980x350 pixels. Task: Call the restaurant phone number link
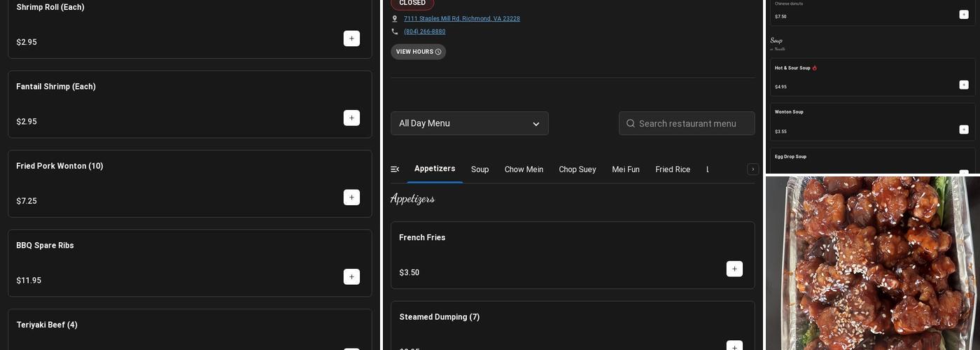tap(424, 31)
